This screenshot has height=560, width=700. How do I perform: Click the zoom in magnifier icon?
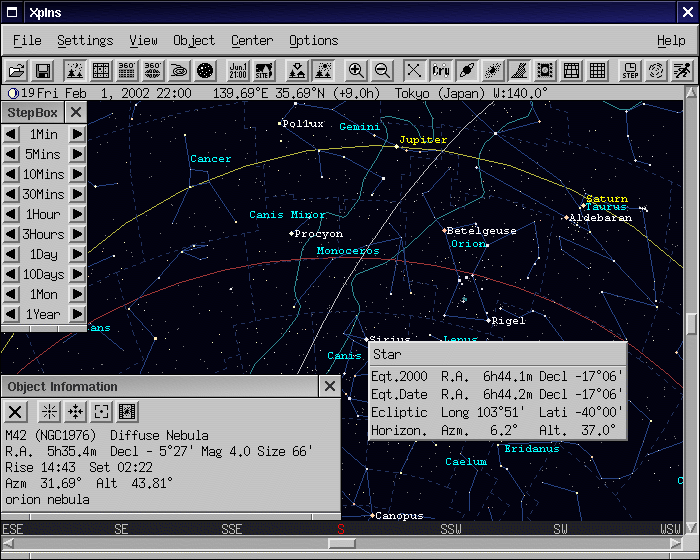click(x=356, y=71)
